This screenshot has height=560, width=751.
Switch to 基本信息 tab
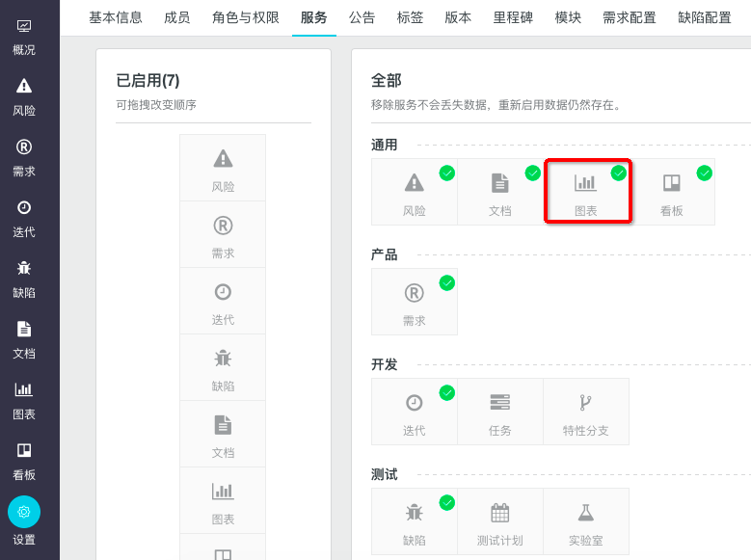(x=116, y=17)
